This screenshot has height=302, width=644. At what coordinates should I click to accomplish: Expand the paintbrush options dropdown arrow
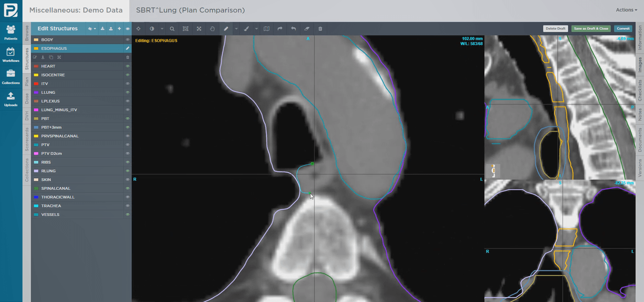256,29
